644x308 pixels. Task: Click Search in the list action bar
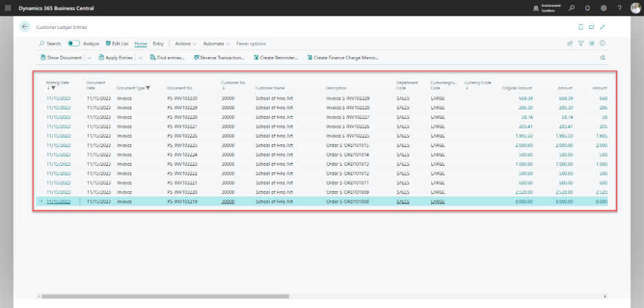50,43
